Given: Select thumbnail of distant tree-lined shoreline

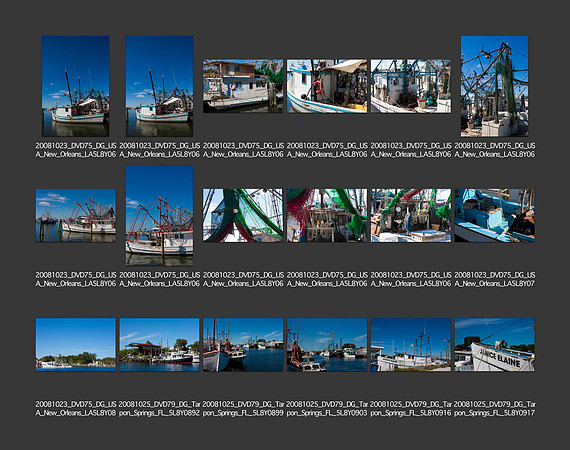Looking at the screenshot, I should coord(76,345).
